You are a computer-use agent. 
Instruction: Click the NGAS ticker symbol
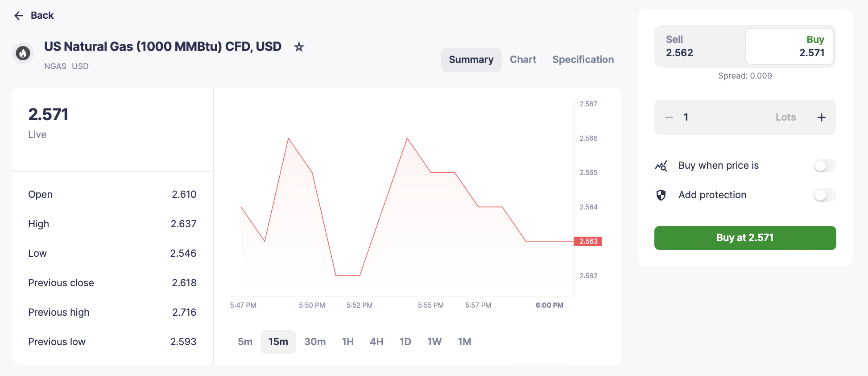point(55,67)
